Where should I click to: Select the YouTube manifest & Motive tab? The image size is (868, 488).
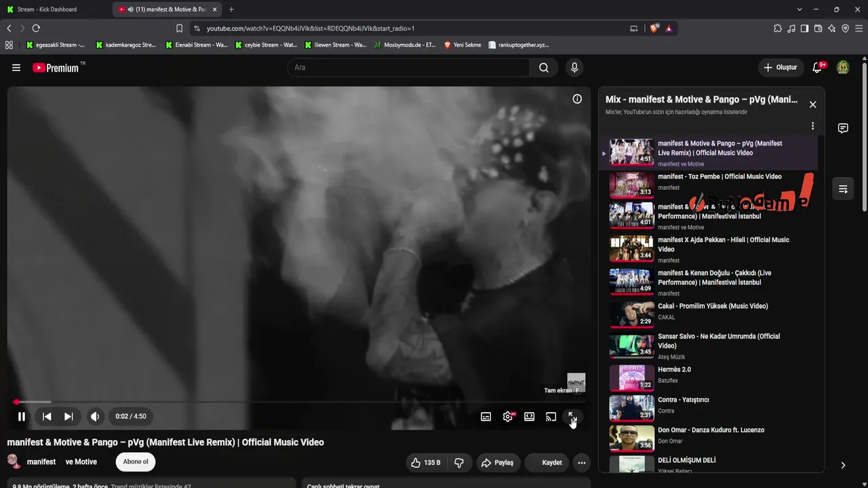pos(168,9)
